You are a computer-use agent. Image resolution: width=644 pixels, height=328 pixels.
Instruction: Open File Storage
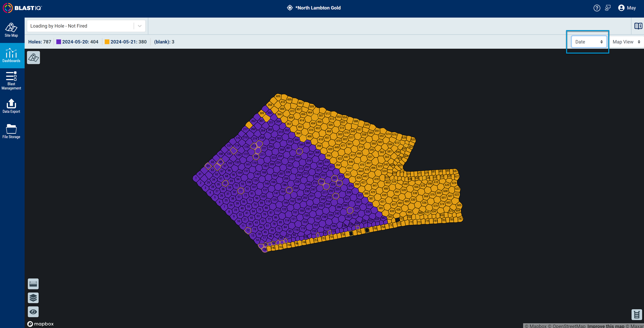[x=12, y=131]
